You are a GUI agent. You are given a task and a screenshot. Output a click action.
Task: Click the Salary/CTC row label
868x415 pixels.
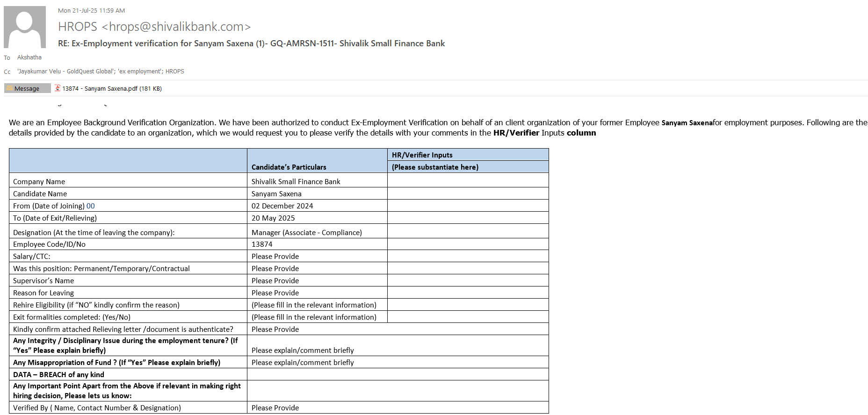pos(31,256)
